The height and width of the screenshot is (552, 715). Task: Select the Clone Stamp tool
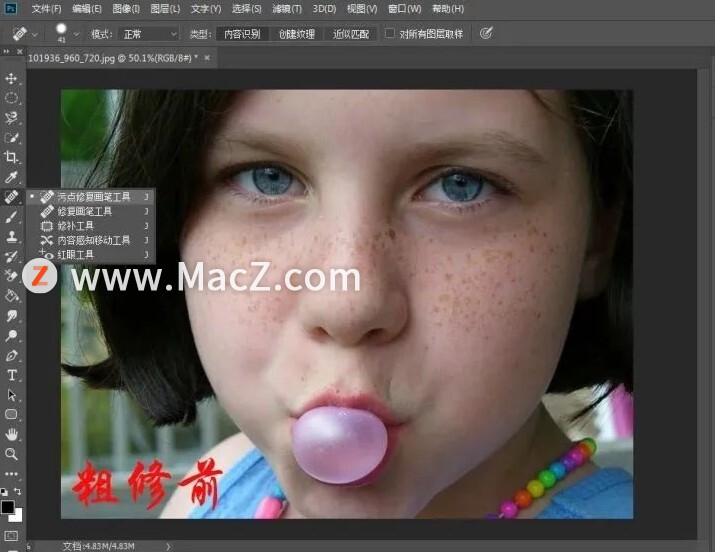11,236
